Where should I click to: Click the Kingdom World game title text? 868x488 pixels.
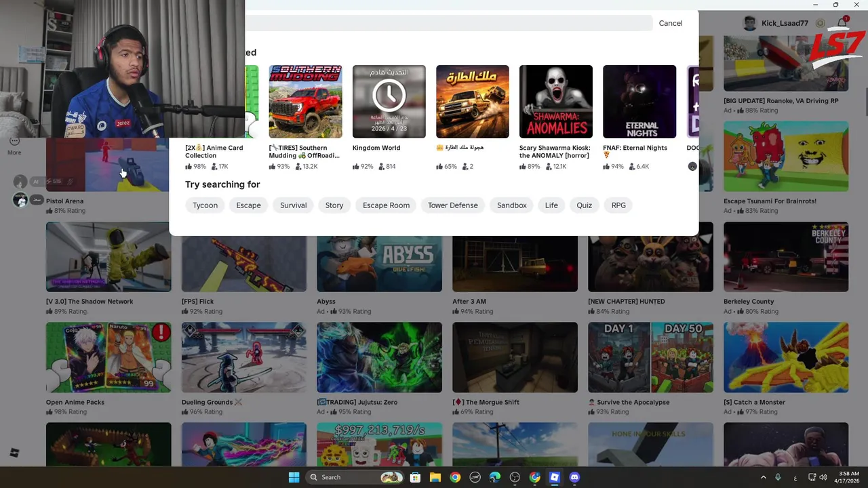click(376, 148)
